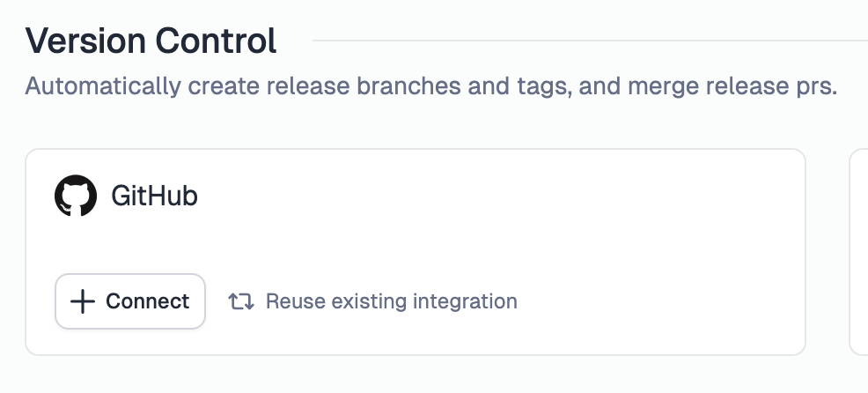
Task: Click the plus icon inside Connect
Action: tap(83, 301)
